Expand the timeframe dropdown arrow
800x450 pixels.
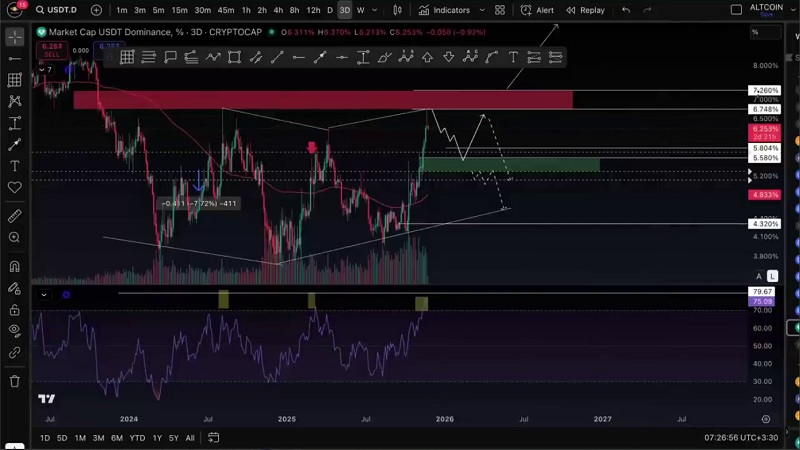click(x=376, y=10)
